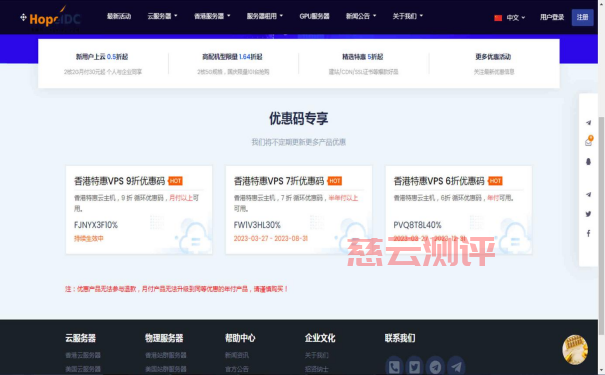This screenshot has height=375, width=605.
Task: Select 更多优惠活动 promo tab
Action: click(493, 63)
